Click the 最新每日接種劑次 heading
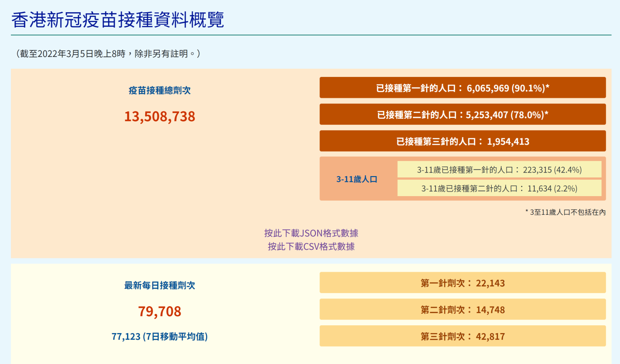 159,285
